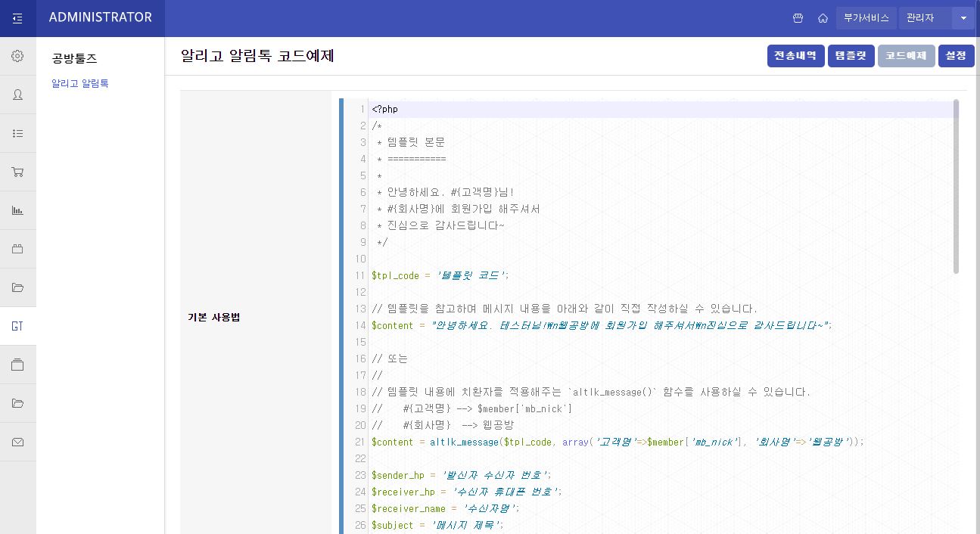The height and width of the screenshot is (534, 980).
Task: Click the gift box icon in sidebar
Action: point(17,248)
